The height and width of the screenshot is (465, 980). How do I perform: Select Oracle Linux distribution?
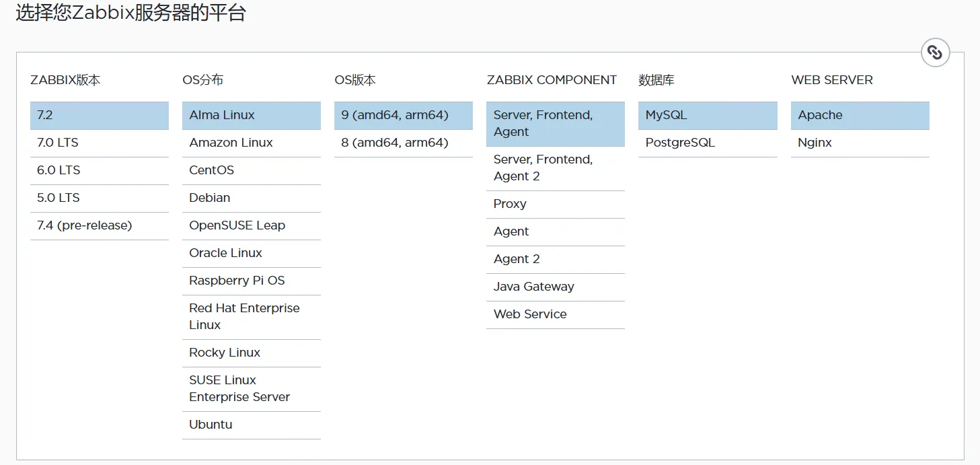coord(252,253)
